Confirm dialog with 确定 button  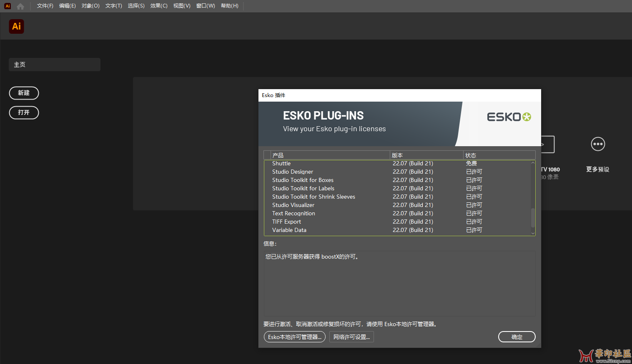(517, 337)
